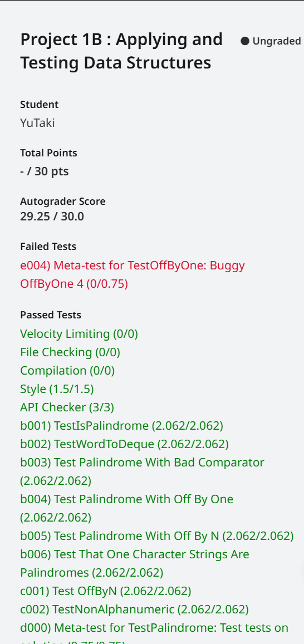Select the File Checking passed test
This screenshot has height=644, width=304.
70,352
